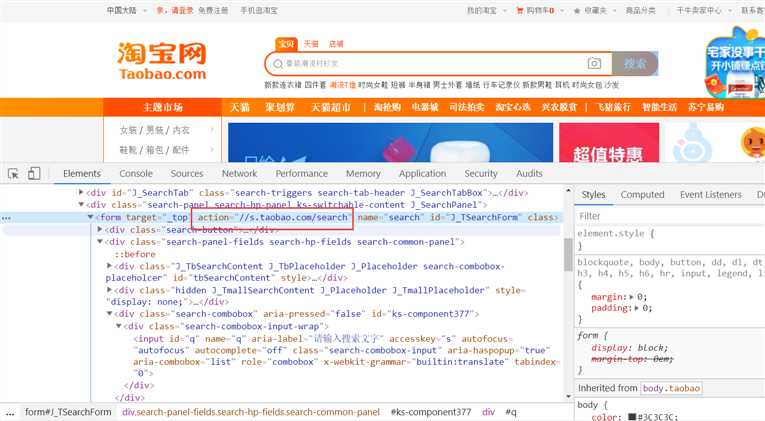Viewport: 765px width, 421px height.
Task: Click the Taobao.com logo
Action: click(162, 60)
